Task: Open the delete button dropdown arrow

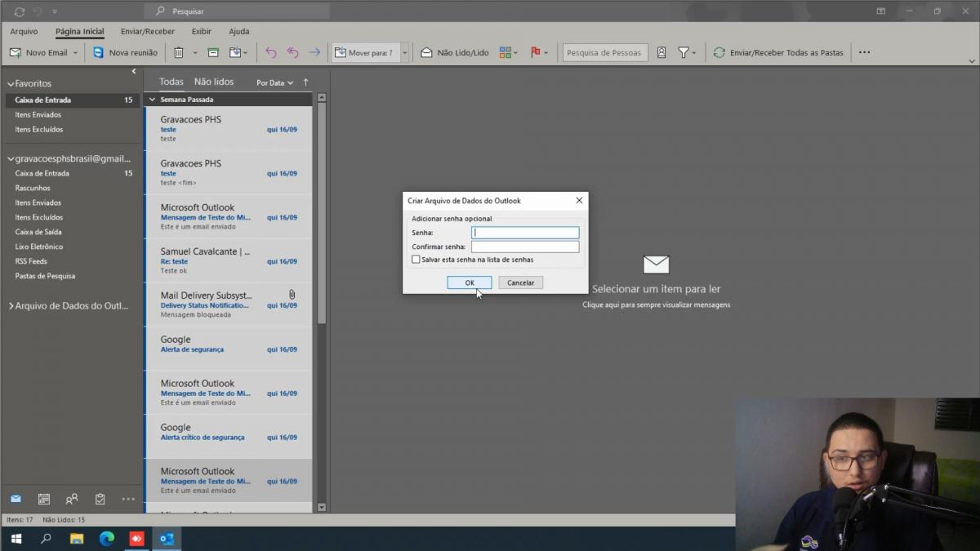Action: click(195, 53)
